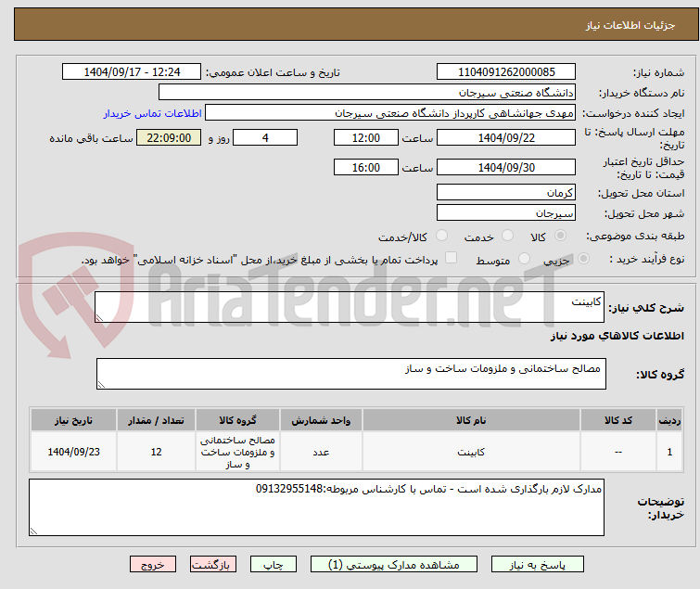The image size is (700, 589).
Task: Click the خروج exit button
Action: pos(153,565)
